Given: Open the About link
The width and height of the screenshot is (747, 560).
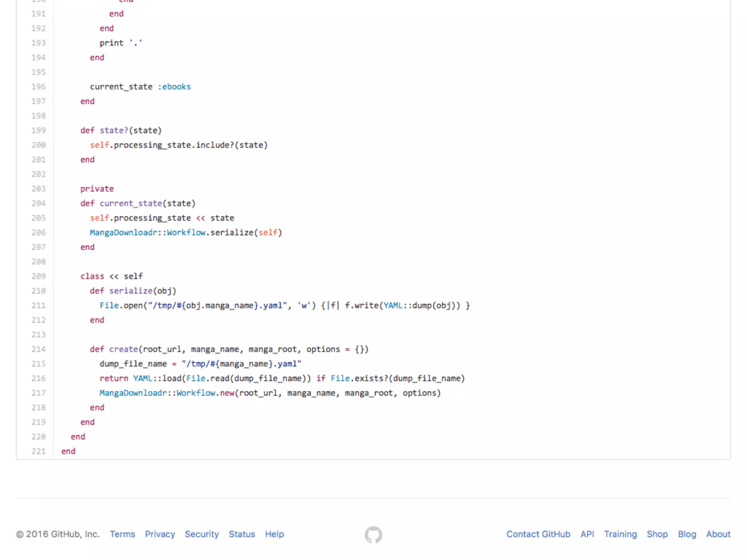Looking at the screenshot, I should (718, 534).
